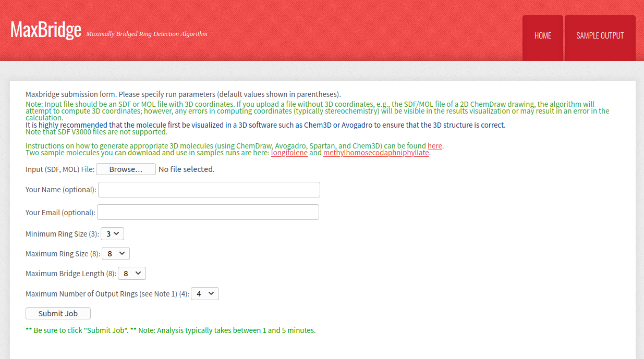Image resolution: width=644 pixels, height=359 pixels.
Task: Click the 'Your Email (optional)' label
Action: click(60, 213)
